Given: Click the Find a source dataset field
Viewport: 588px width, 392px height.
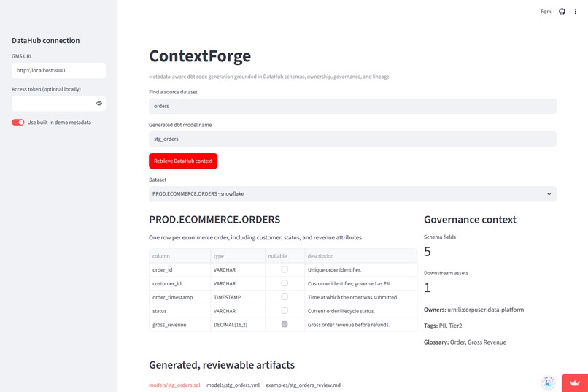Looking at the screenshot, I should pos(352,106).
